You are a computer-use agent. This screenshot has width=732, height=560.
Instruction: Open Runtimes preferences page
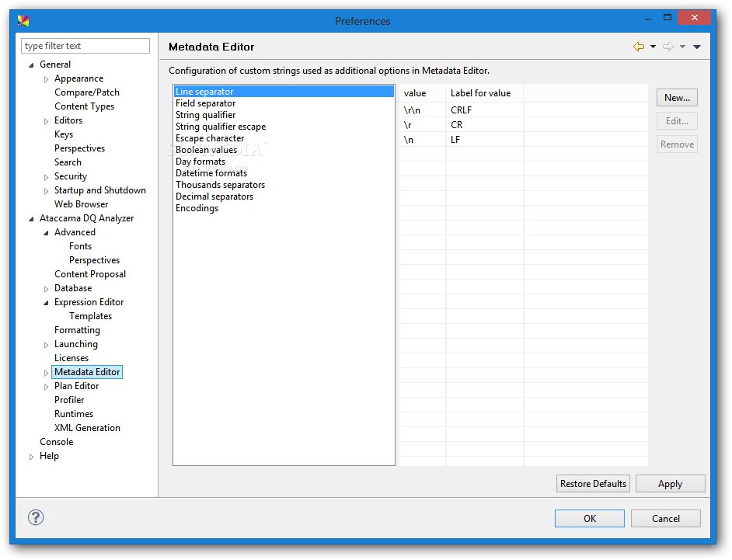(x=74, y=415)
